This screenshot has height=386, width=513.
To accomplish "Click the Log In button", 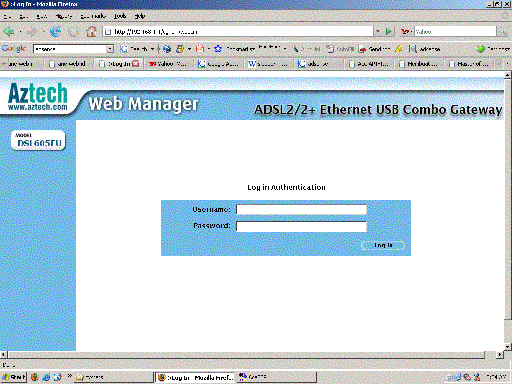I will click(383, 245).
